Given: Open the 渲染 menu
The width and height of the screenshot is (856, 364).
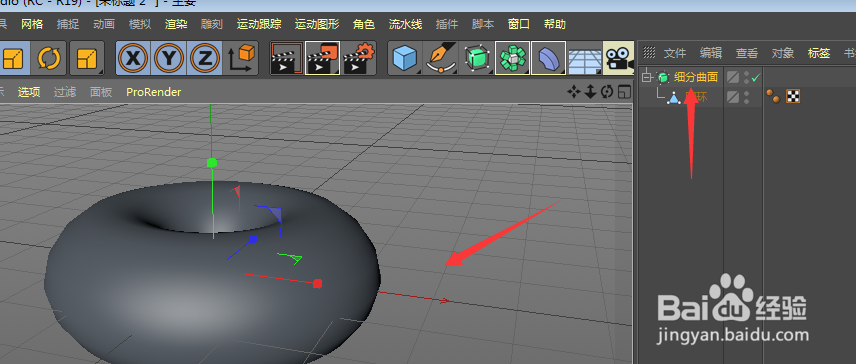Looking at the screenshot, I should click(176, 25).
